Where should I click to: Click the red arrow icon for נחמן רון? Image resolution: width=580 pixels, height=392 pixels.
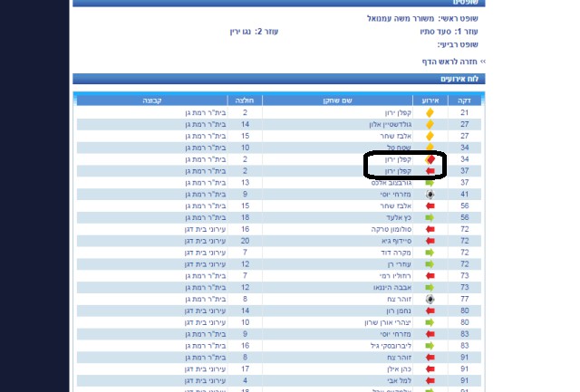coord(430,311)
